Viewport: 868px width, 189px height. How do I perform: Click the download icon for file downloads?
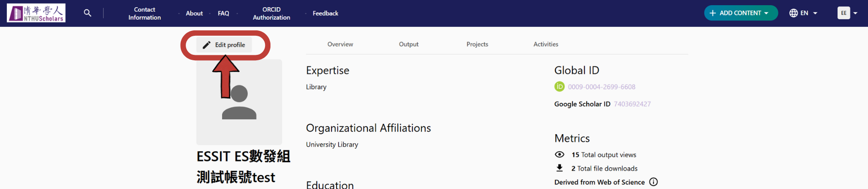559,168
